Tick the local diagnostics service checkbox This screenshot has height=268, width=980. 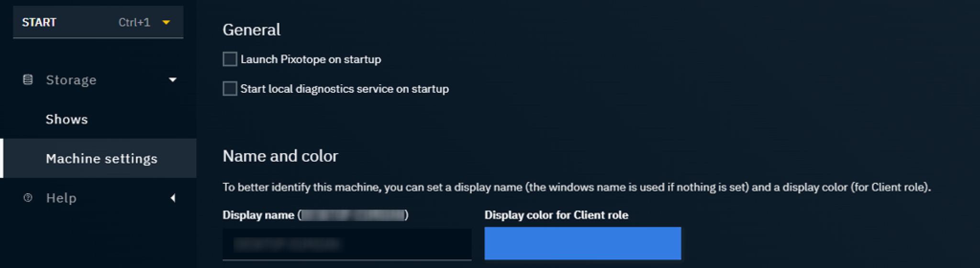[x=230, y=89]
